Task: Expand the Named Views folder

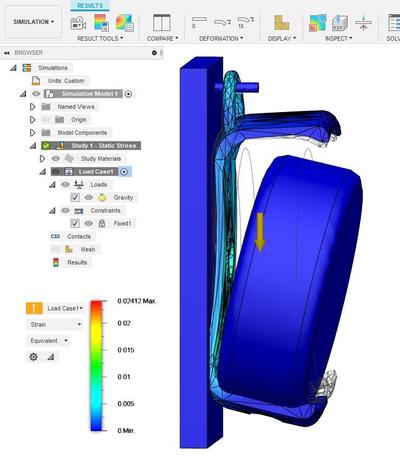Action: click(32, 107)
